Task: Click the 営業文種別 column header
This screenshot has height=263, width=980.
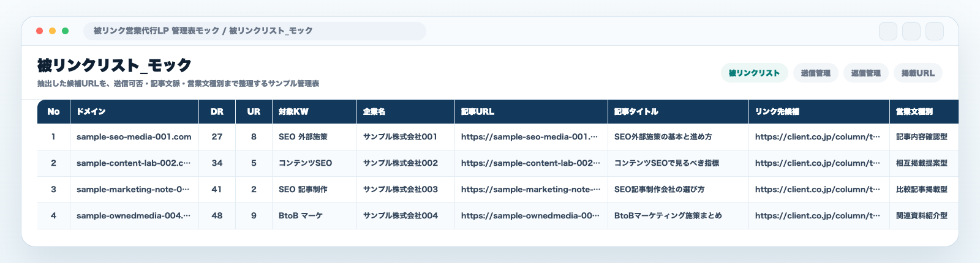Action: (x=924, y=112)
